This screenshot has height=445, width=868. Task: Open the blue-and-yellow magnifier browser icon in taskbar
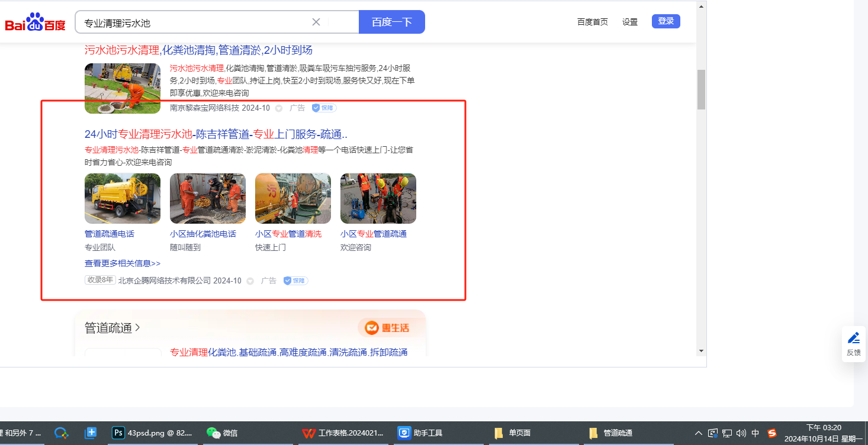[61, 433]
